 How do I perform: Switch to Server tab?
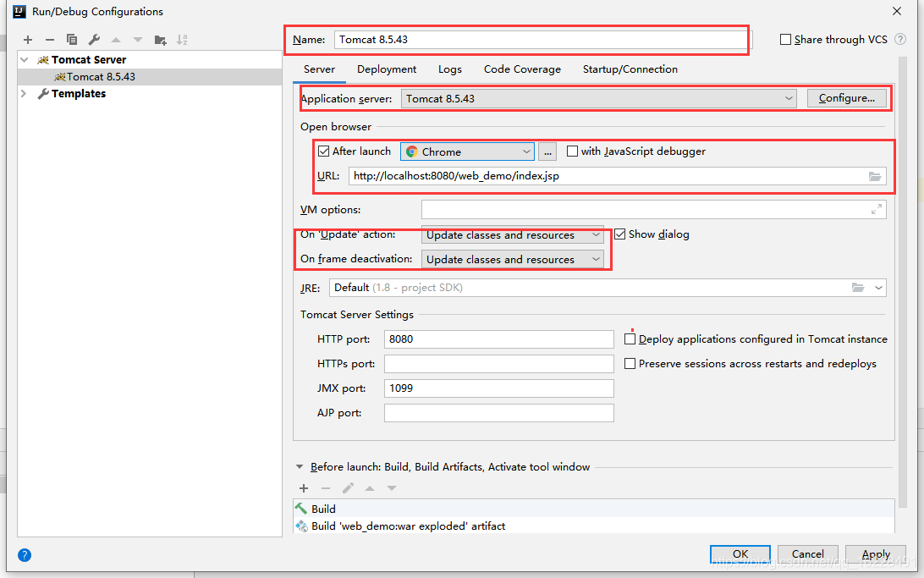tap(319, 69)
